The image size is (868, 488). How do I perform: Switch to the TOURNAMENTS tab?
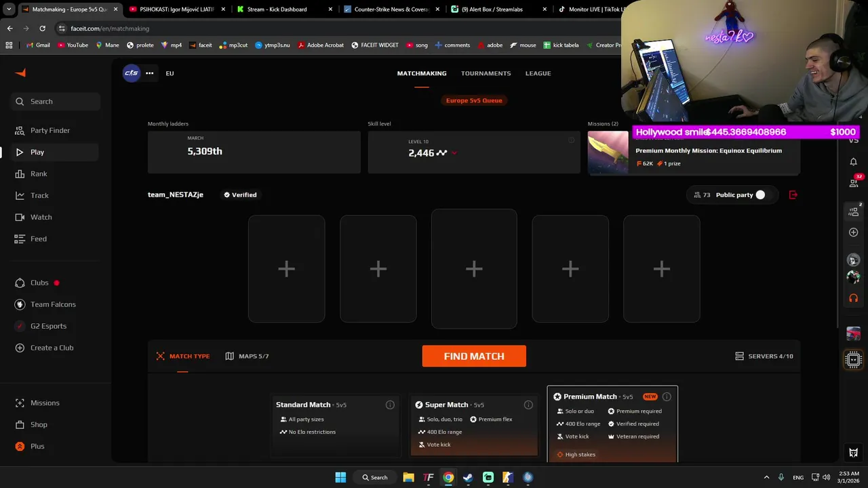(x=486, y=73)
